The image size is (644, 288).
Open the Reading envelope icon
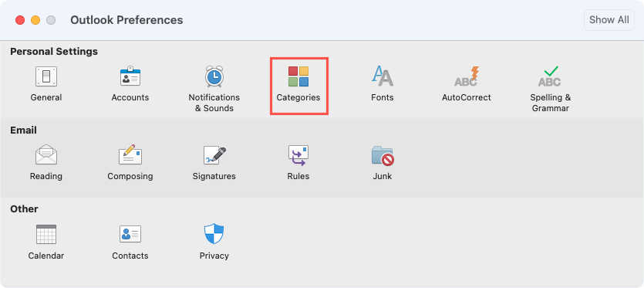(46, 155)
